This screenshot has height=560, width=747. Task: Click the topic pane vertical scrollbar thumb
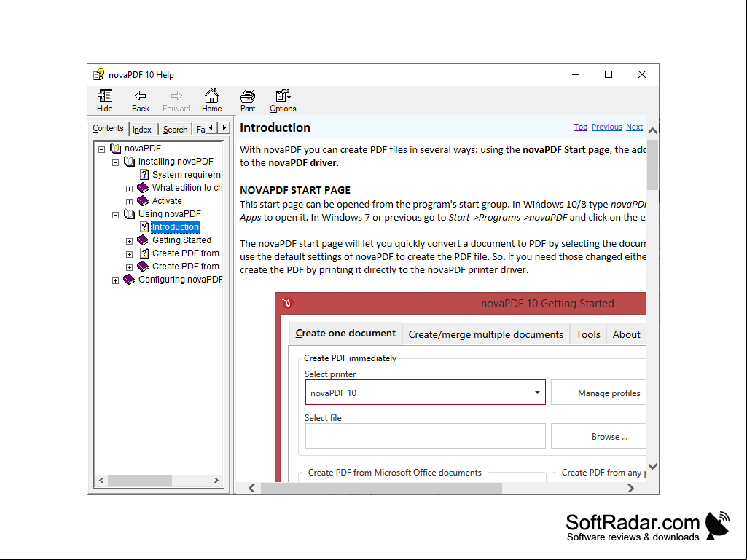[x=653, y=165]
